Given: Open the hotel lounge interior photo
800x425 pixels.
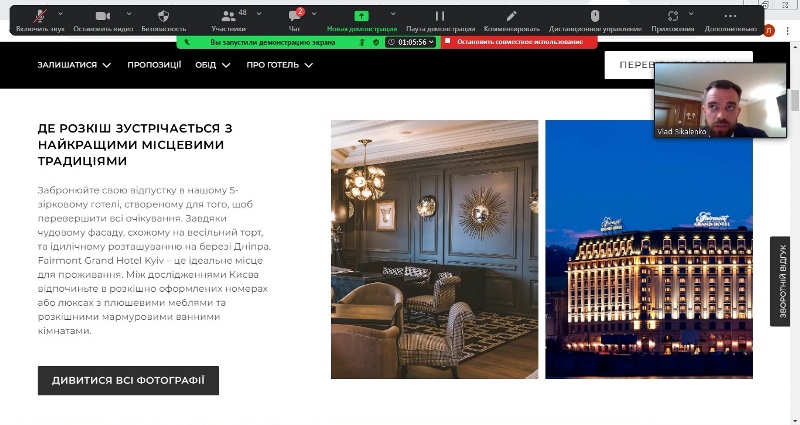Looking at the screenshot, I should coord(434,249).
